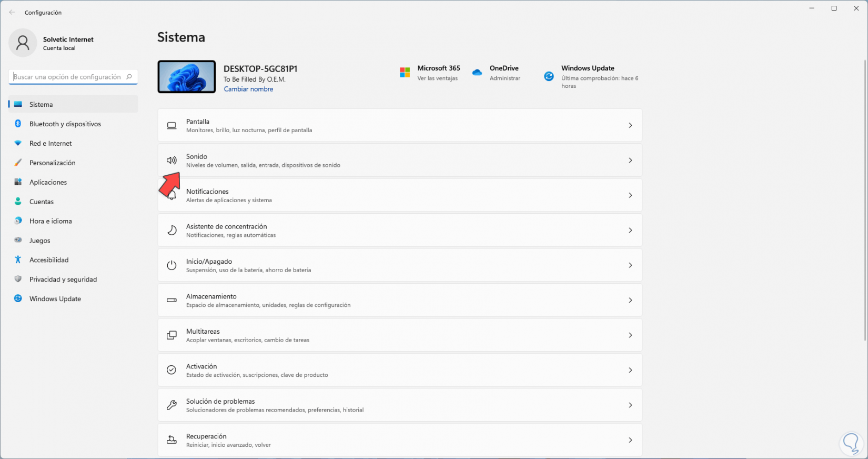Click the Cambiar nombre link

click(x=248, y=89)
